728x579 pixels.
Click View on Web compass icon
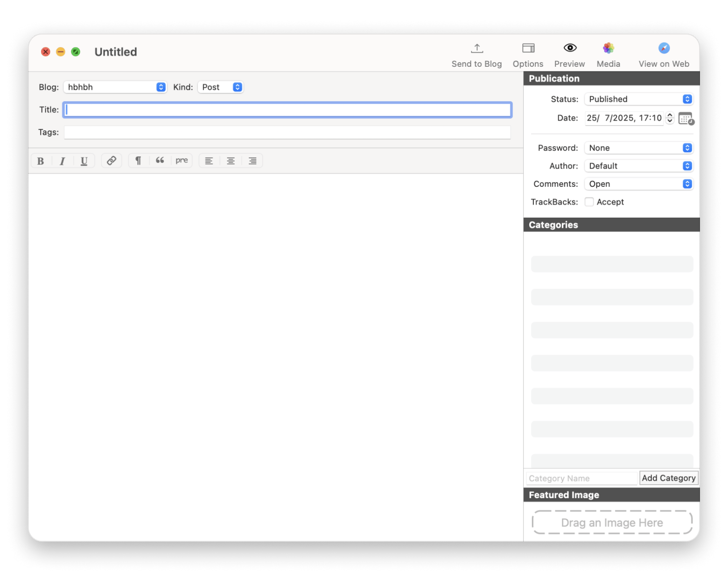(x=664, y=48)
